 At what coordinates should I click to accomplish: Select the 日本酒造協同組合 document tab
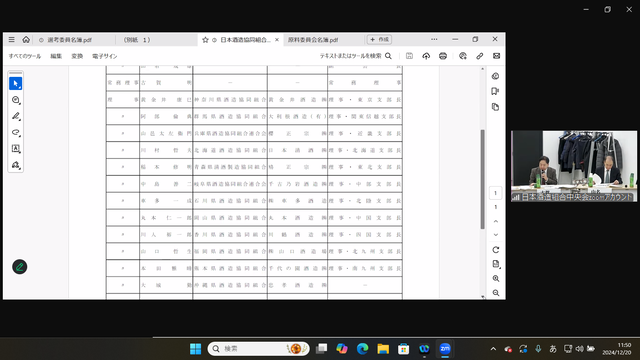245,40
